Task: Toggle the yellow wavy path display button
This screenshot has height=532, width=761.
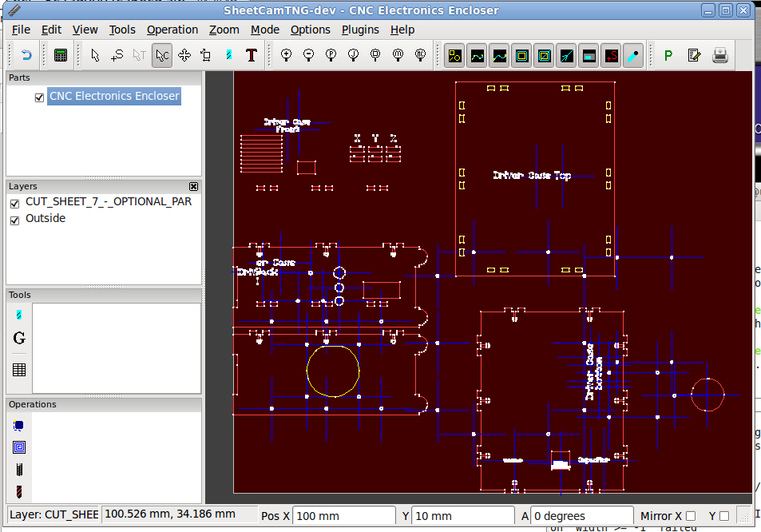Action: click(477, 56)
